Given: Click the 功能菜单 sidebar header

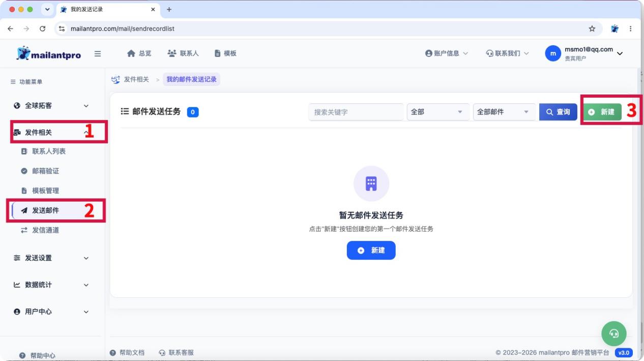Looking at the screenshot, I should click(27, 81).
